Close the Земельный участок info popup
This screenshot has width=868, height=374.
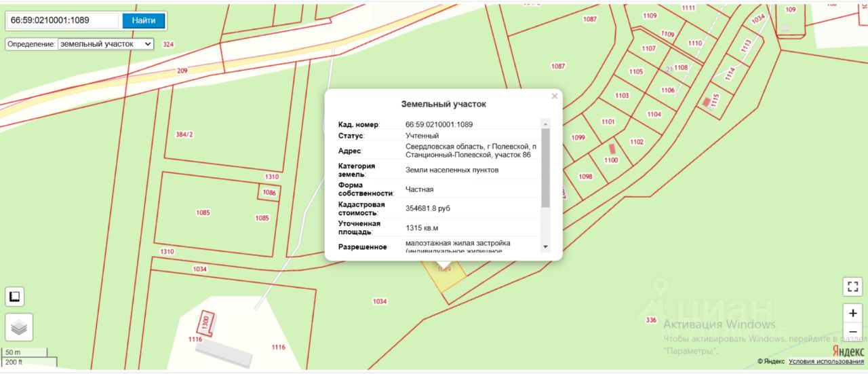tap(555, 96)
